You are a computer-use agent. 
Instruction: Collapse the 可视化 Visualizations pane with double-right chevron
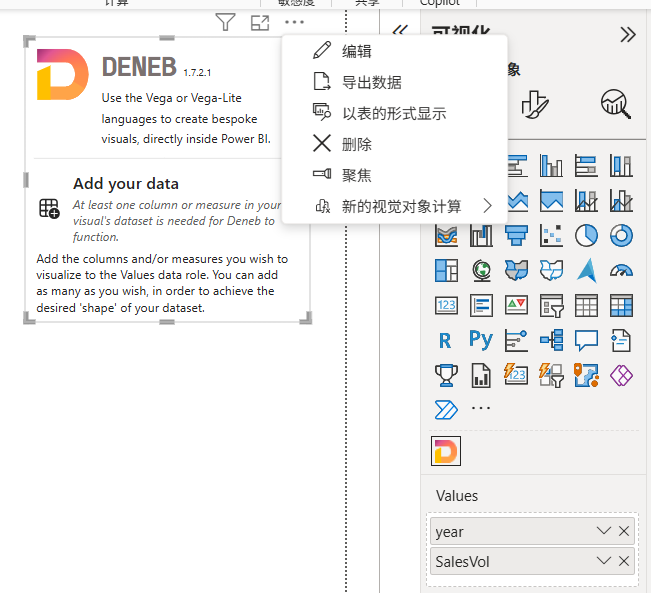pyautogui.click(x=628, y=34)
